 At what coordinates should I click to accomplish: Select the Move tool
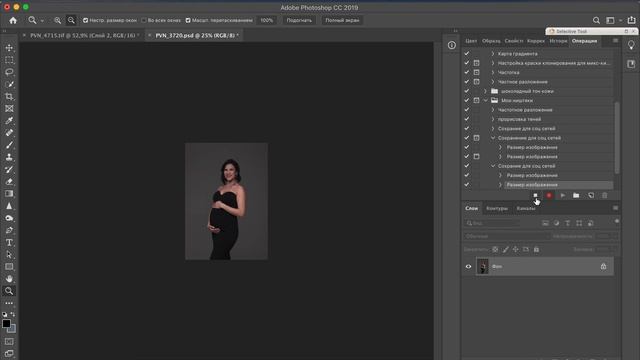pyautogui.click(x=9, y=48)
